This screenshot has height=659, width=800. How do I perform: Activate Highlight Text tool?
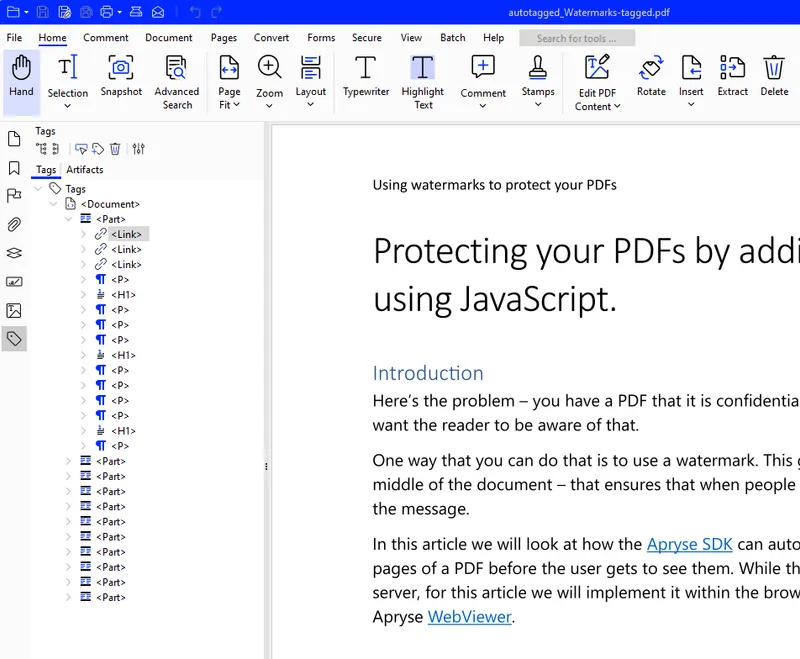click(423, 83)
